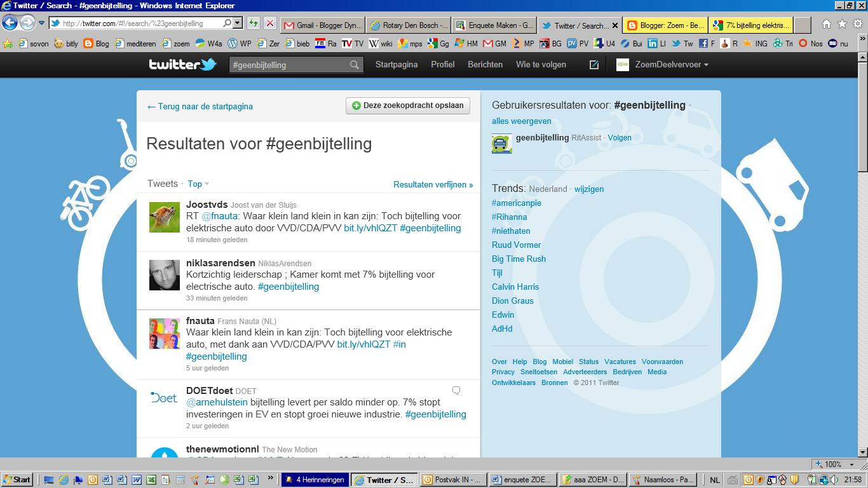Click fnauta colorful avatar

[x=164, y=334]
